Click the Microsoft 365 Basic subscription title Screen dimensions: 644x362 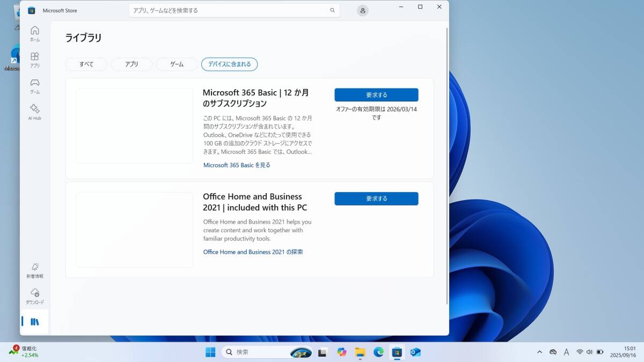[255, 98]
